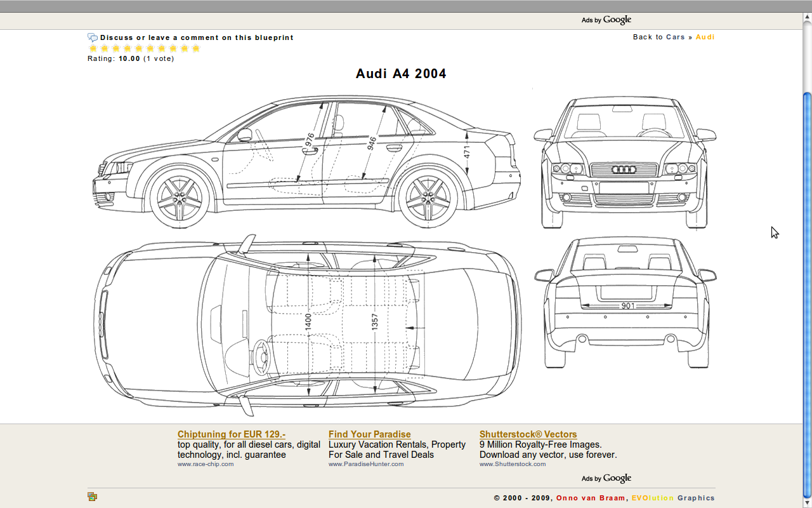
Task: Follow the 'Find Your Paradise' ad link
Action: coord(370,434)
